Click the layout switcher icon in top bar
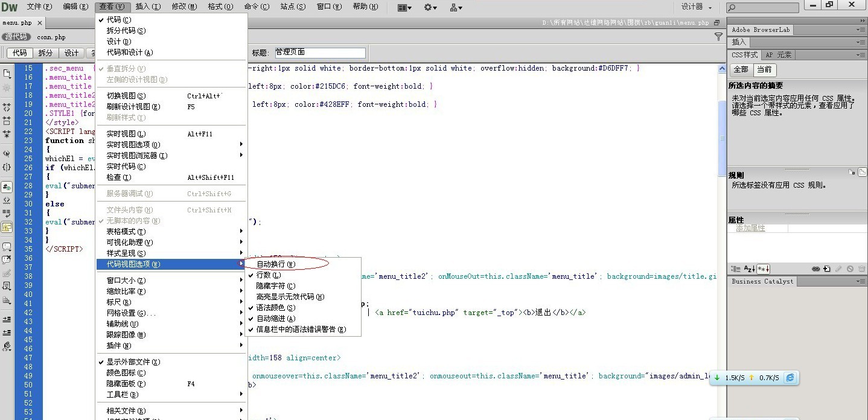Image resolution: width=868 pixels, height=420 pixels. [404, 7]
